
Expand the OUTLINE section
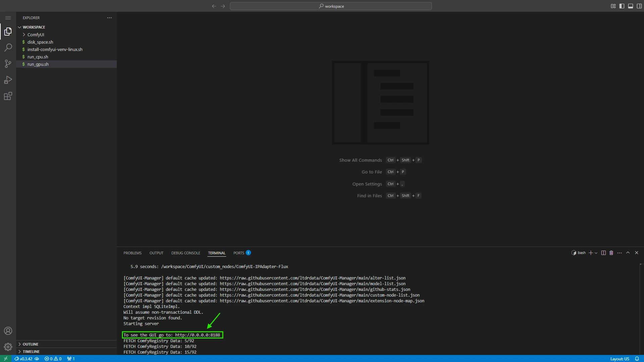click(66, 344)
